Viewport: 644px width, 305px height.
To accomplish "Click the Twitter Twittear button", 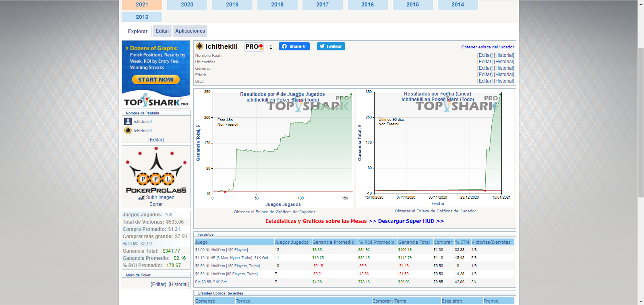I will pyautogui.click(x=331, y=46).
